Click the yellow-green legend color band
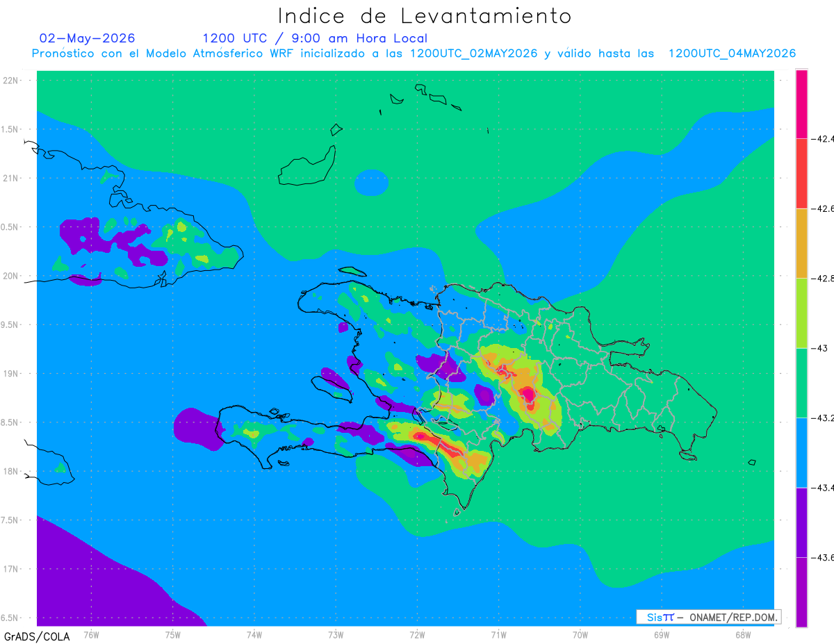 (801, 313)
